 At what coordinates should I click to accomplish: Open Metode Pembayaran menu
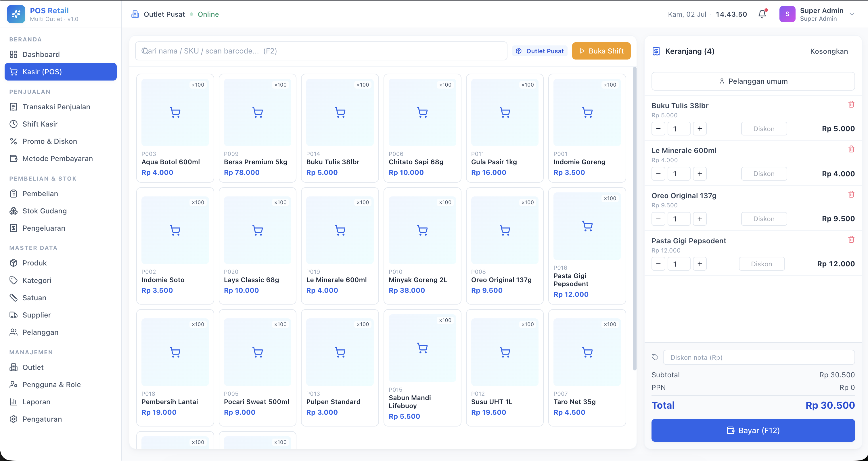click(61, 158)
